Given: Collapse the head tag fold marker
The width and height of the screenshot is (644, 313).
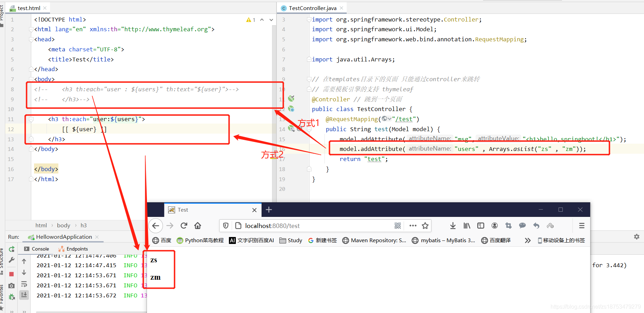Looking at the screenshot, I should point(31,40).
